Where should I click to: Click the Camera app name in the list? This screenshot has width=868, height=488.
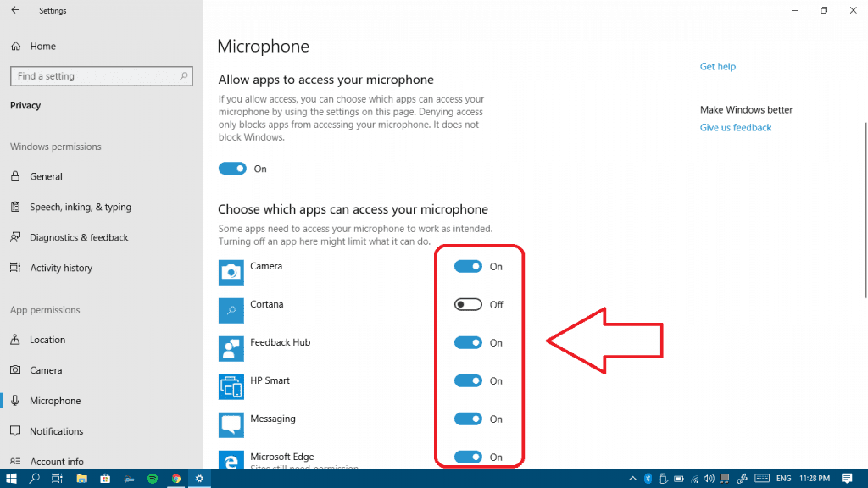[266, 266]
